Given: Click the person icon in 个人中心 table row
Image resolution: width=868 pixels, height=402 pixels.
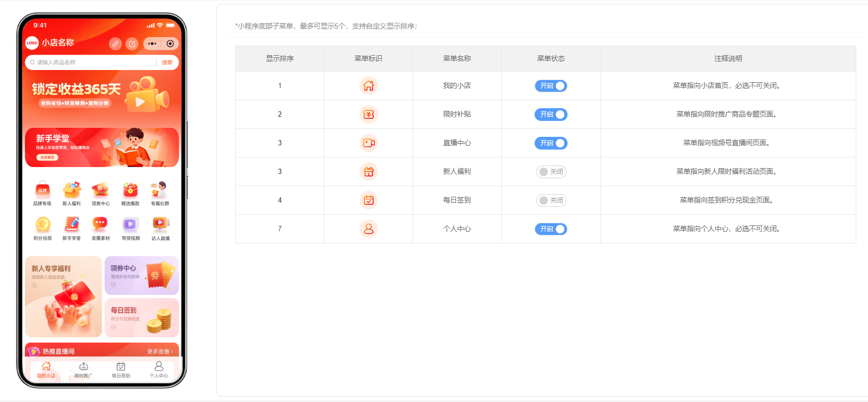Looking at the screenshot, I should pos(368,229).
